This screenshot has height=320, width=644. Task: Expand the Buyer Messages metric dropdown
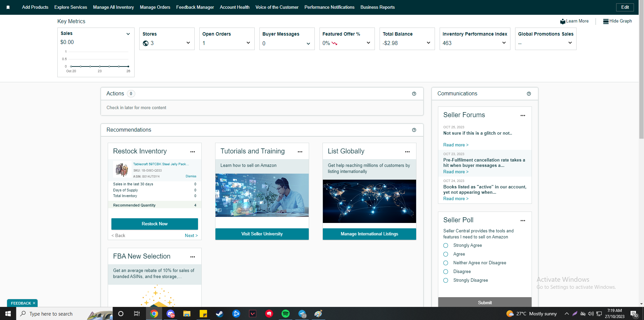coord(308,44)
